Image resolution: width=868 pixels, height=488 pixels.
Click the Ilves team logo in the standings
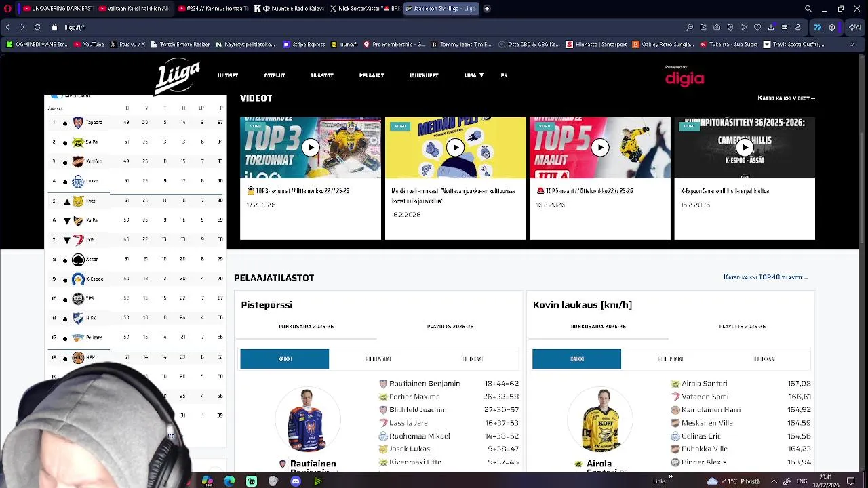[x=78, y=201]
